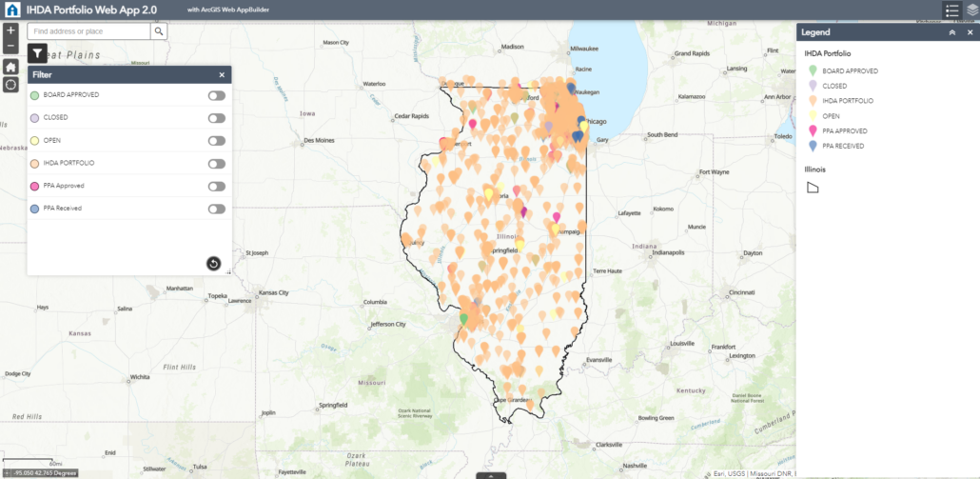
Task: Click the My Location button
Action: (10, 85)
